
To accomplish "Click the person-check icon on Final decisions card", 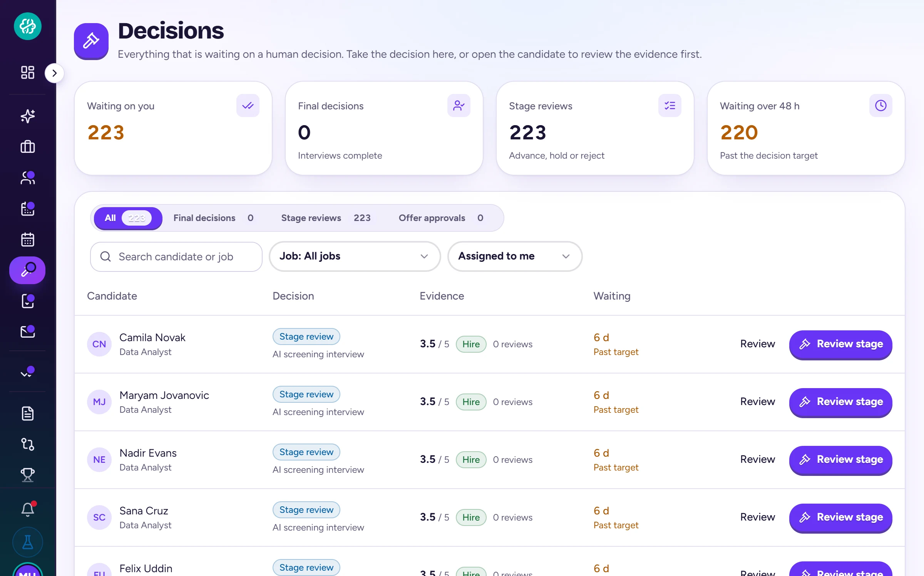I will pyautogui.click(x=459, y=105).
